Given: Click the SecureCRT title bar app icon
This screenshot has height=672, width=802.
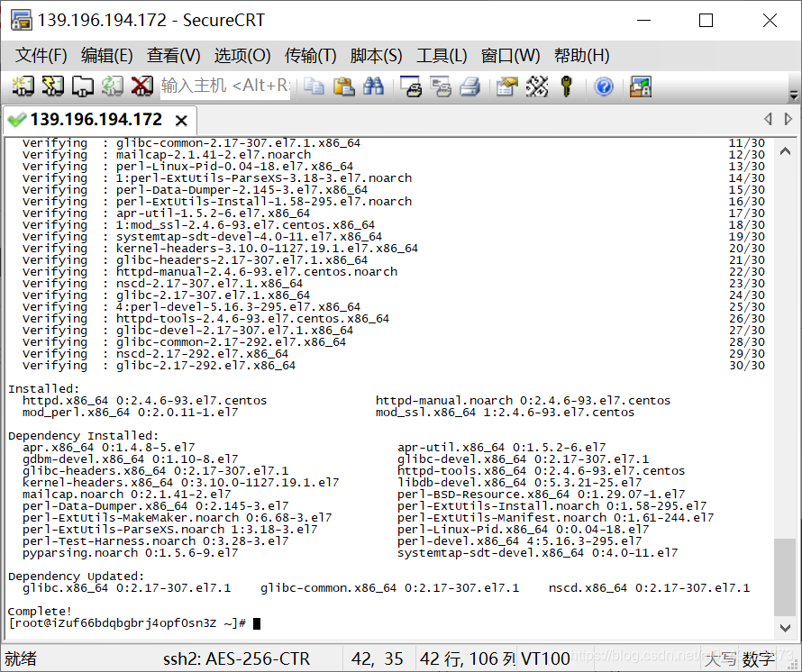Looking at the screenshot, I should [x=22, y=20].
